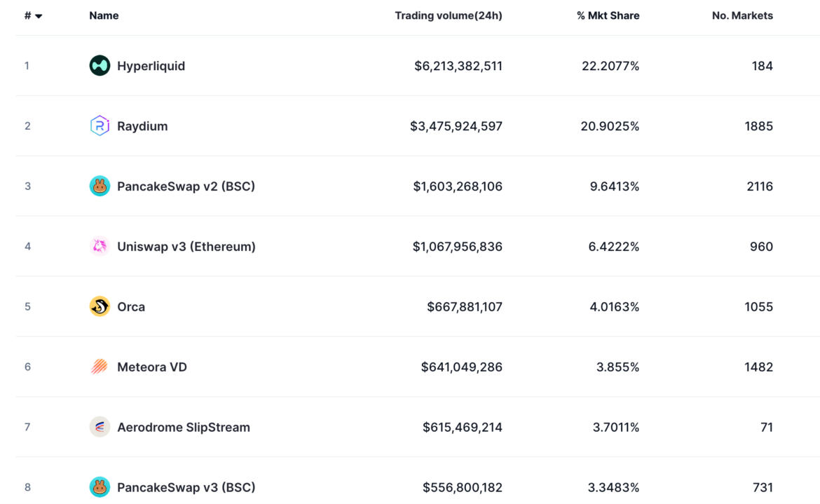Click the Uniswap v3 unicorn icon
Image resolution: width=820 pixels, height=504 pixels.
[x=100, y=246]
